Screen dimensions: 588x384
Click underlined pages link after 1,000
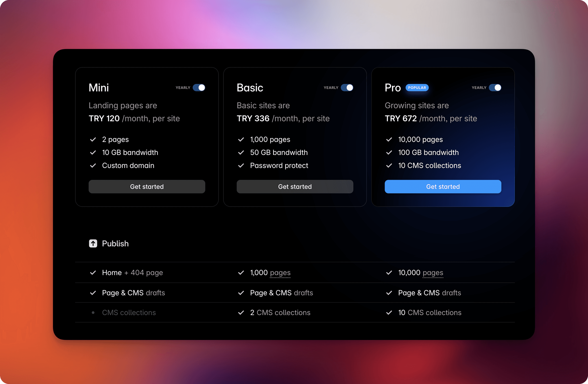coord(280,273)
